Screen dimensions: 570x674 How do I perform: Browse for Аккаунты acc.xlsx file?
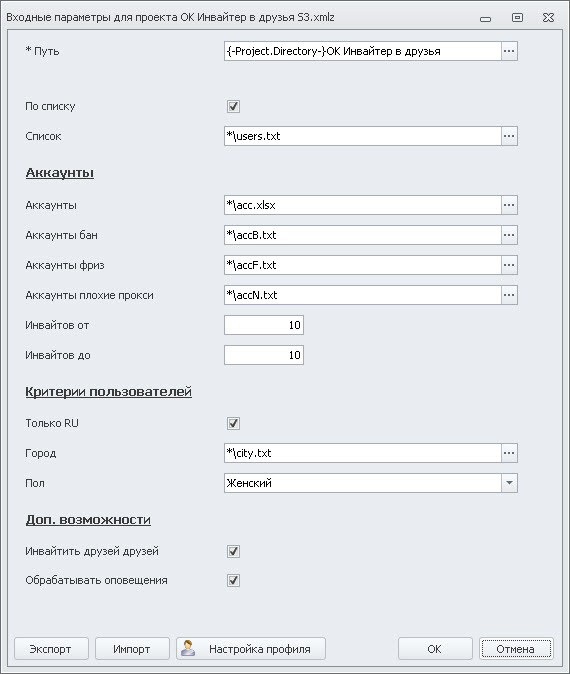point(509,205)
